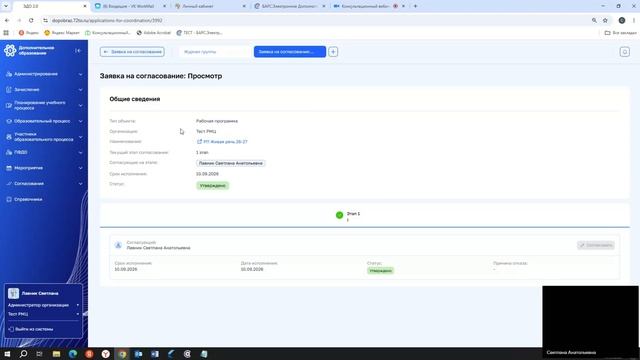Open the Chrome profile icon

pos(622,20)
